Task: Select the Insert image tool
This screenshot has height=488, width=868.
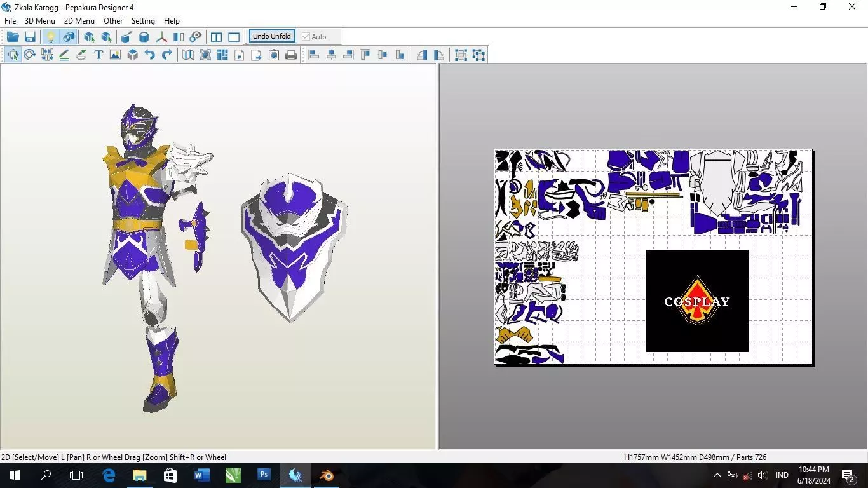Action: pos(115,55)
